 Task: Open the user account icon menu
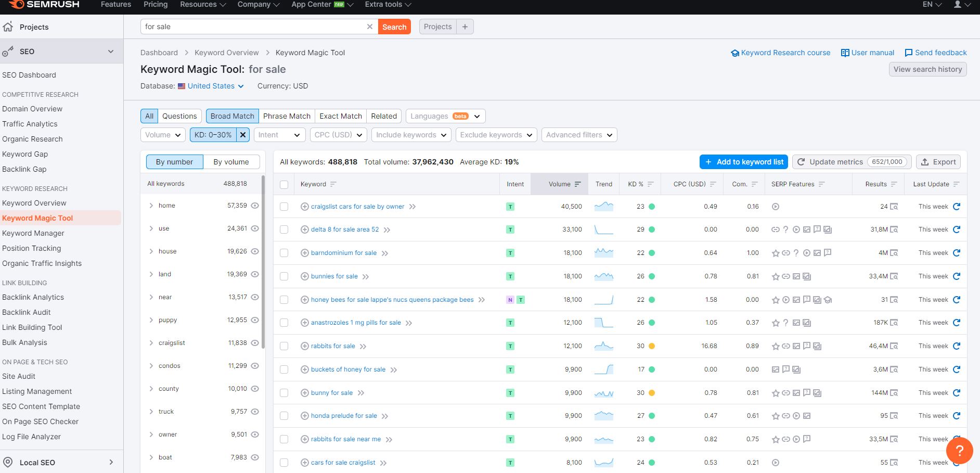(961, 5)
